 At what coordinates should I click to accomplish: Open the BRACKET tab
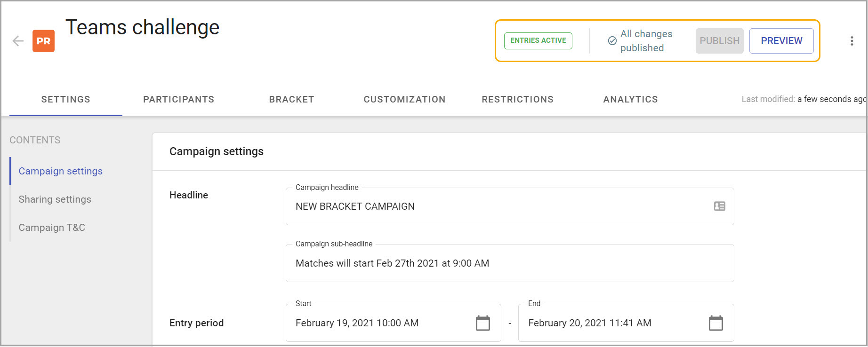(292, 99)
